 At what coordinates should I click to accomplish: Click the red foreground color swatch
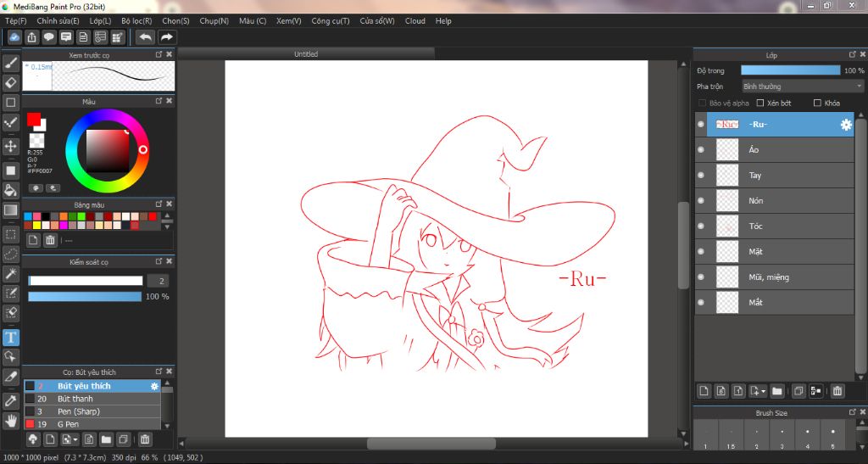coord(33,119)
